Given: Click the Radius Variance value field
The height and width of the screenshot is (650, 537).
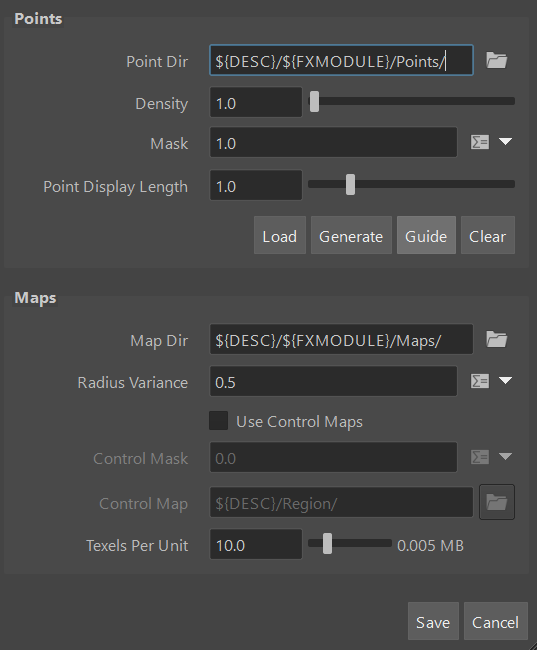Looking at the screenshot, I should click(x=333, y=381).
